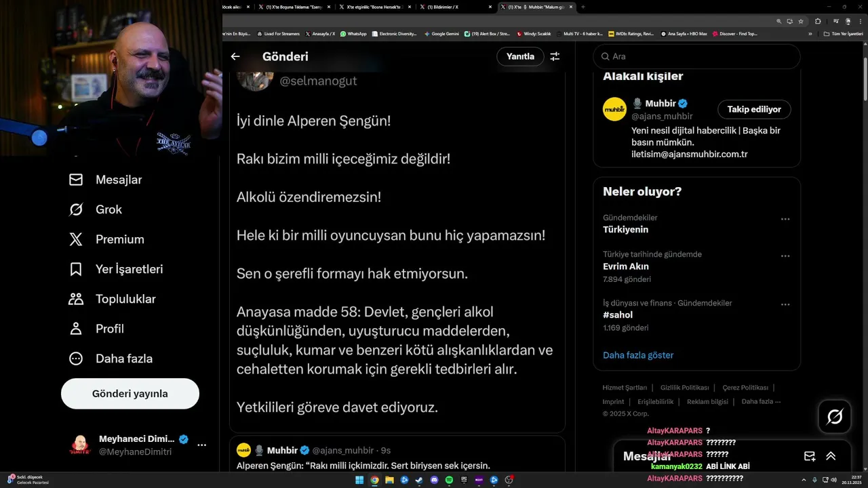Focus the Ara search field
This screenshot has height=488, width=868.
coord(696,56)
